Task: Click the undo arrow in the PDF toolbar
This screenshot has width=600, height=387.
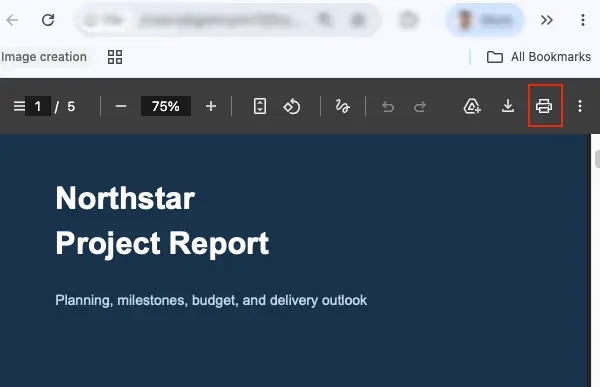Action: click(388, 106)
